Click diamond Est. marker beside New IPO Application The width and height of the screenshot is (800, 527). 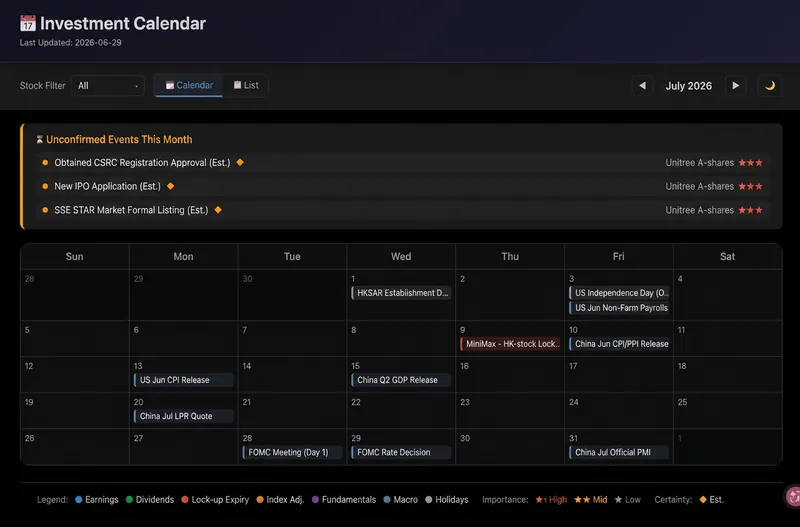tap(170, 186)
